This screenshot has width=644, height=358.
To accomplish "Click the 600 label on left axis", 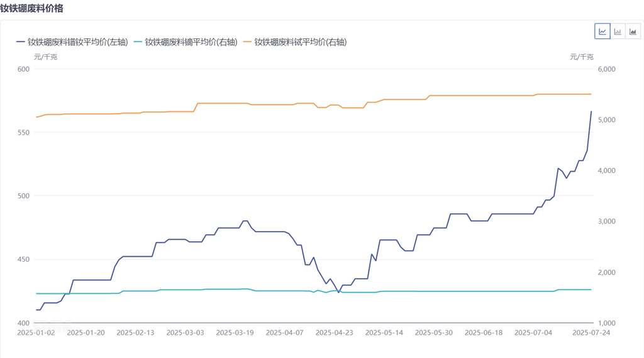I will click(23, 69).
